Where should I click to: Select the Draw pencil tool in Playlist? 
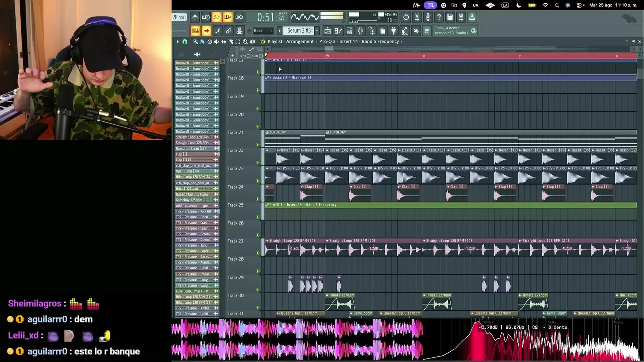point(196,42)
